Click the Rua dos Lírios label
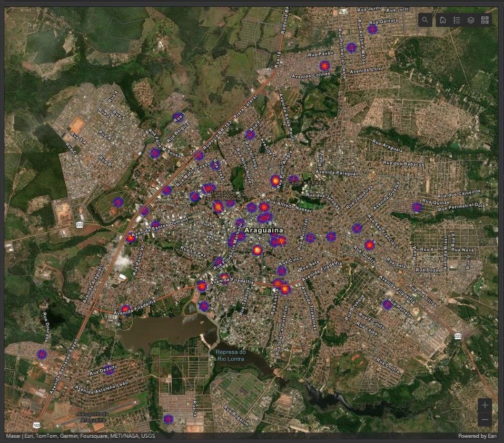Viewport: 504px width, 443px height. click(x=423, y=295)
